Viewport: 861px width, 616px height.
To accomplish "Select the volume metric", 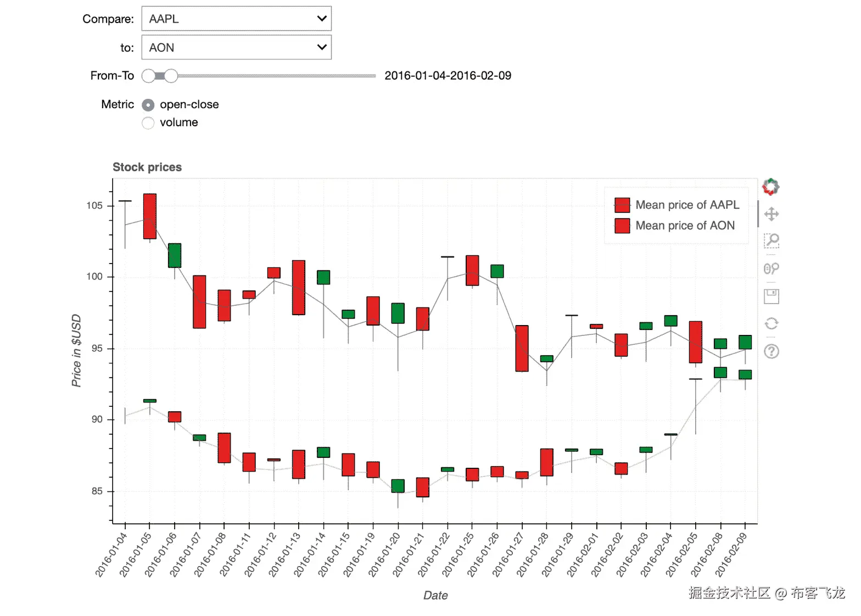I will click(x=148, y=123).
